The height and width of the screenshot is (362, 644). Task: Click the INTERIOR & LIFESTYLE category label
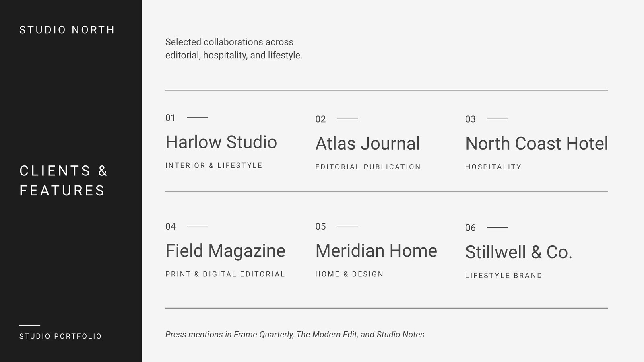click(x=214, y=165)
